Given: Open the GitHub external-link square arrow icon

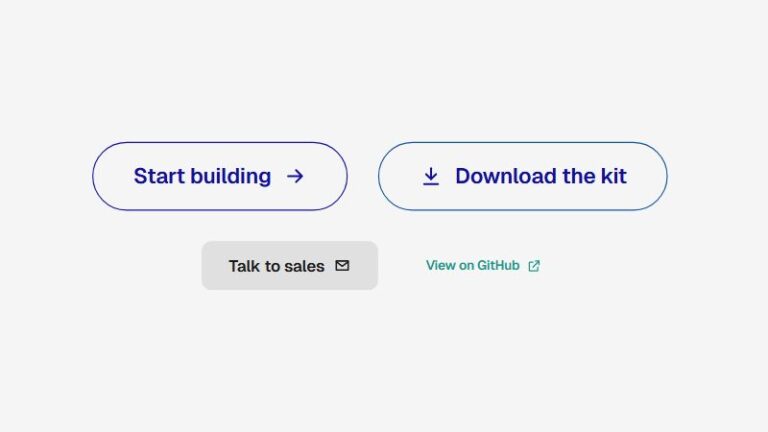Looking at the screenshot, I should point(534,266).
